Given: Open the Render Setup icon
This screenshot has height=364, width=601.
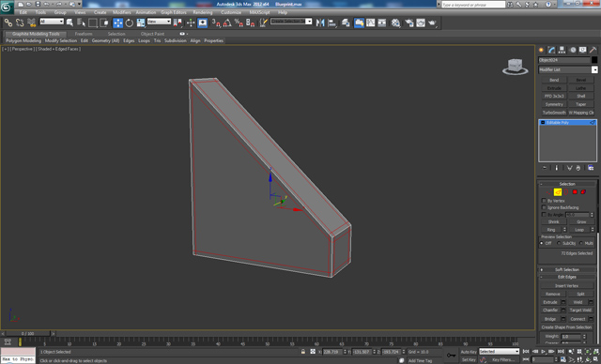Looking at the screenshot, I should click(409, 23).
